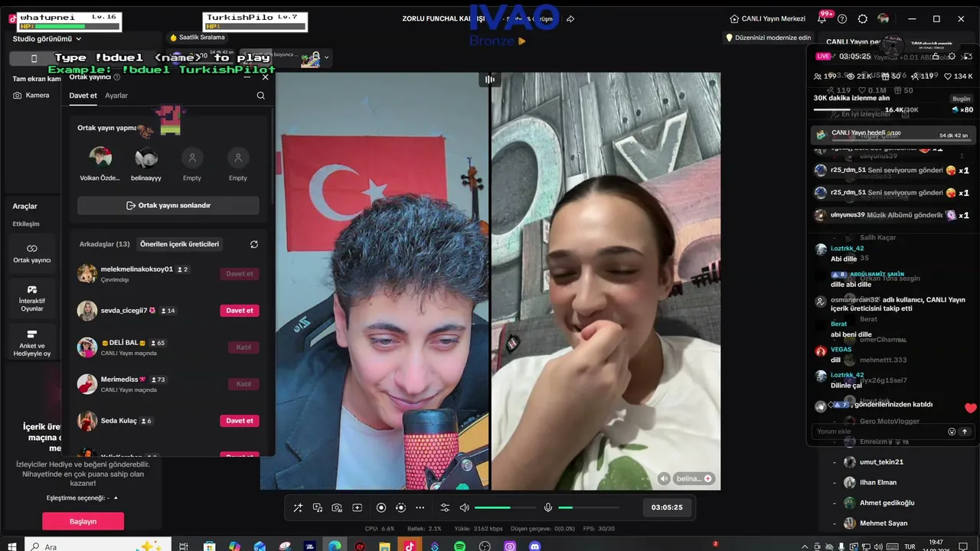Click the add scene plus icon
Image resolution: width=980 pixels, height=551 pixels.
tap(357, 507)
